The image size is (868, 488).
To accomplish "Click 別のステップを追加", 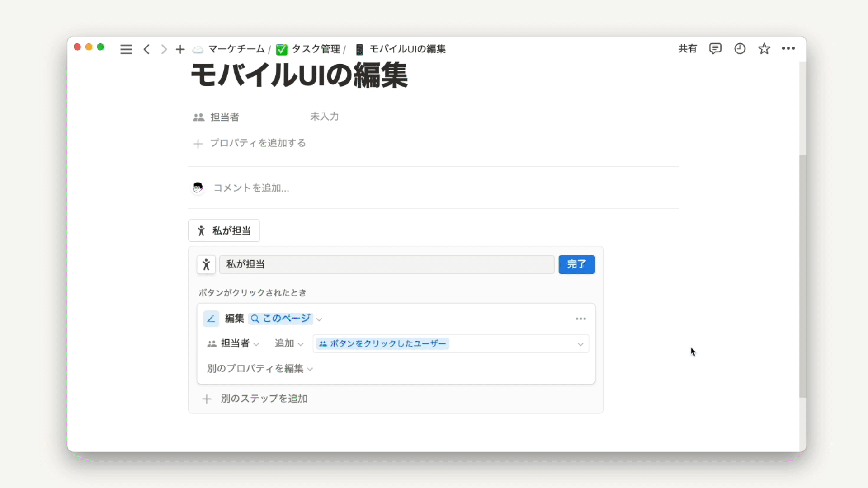I will click(x=255, y=399).
